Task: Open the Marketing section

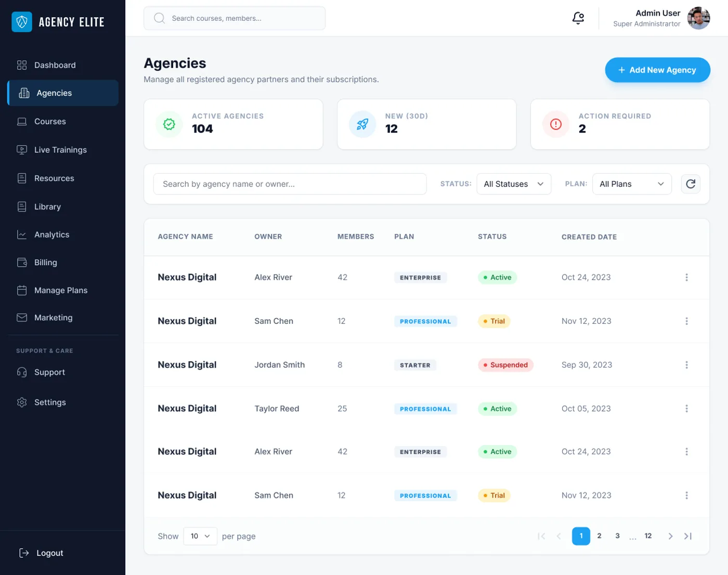Action: coord(53,318)
